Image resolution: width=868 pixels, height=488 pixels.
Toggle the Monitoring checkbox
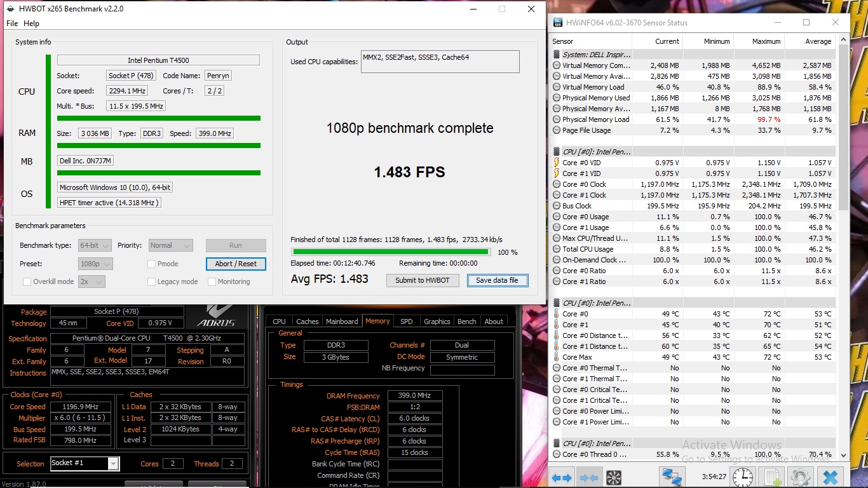[x=212, y=281]
